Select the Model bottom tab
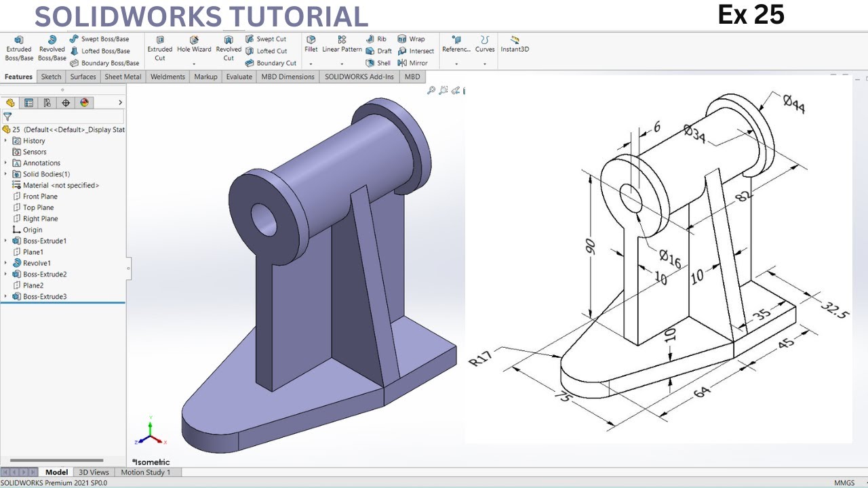The image size is (868, 488). pos(56,472)
